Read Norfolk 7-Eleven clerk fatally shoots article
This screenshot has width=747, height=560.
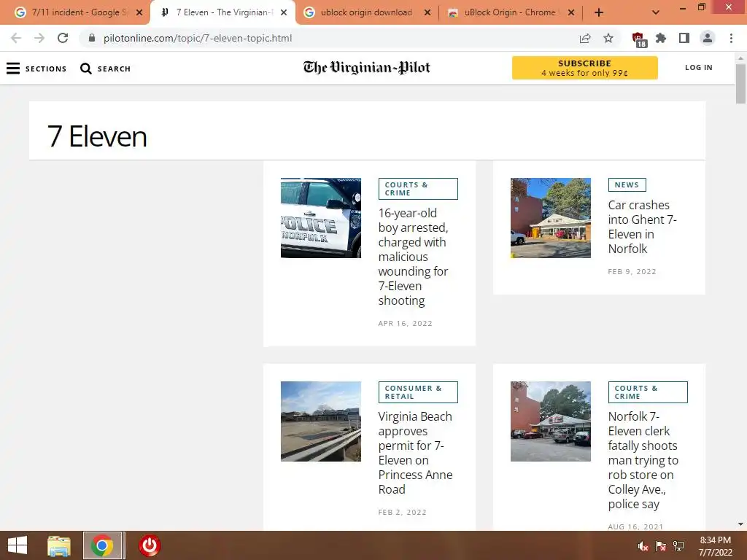(x=643, y=460)
